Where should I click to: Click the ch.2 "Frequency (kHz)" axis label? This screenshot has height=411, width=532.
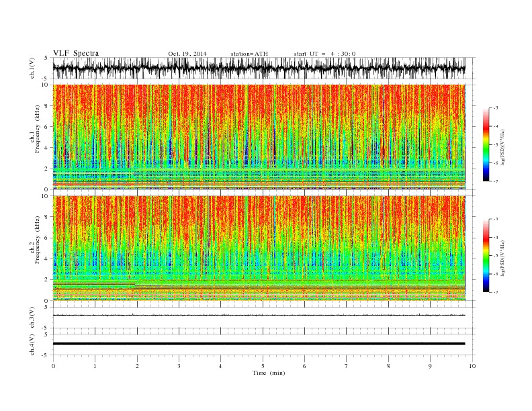pyautogui.click(x=37, y=240)
